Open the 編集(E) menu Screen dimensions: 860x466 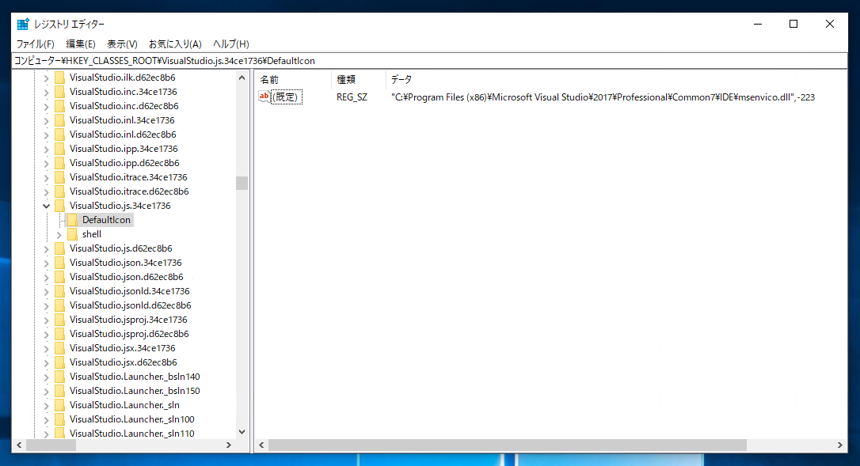(x=81, y=44)
